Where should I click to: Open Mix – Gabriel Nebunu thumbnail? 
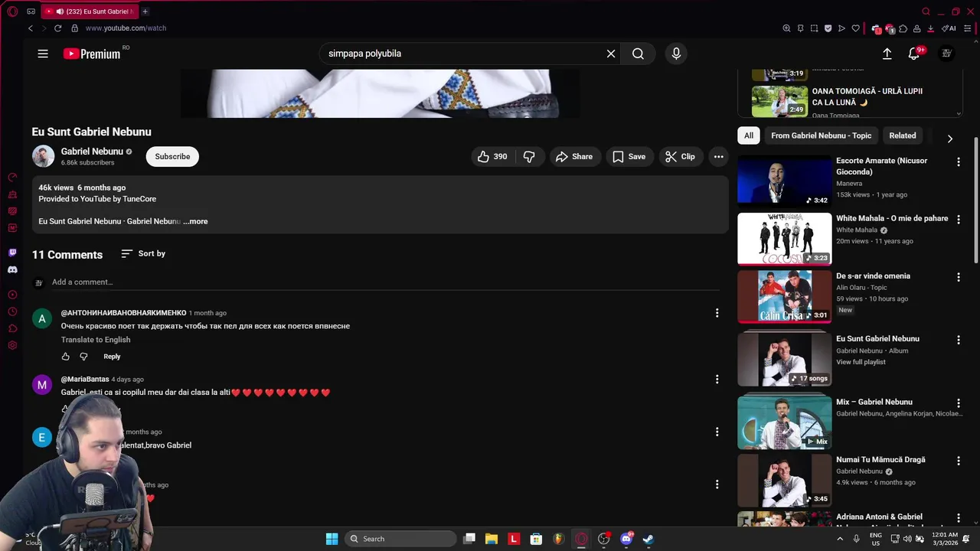784,422
